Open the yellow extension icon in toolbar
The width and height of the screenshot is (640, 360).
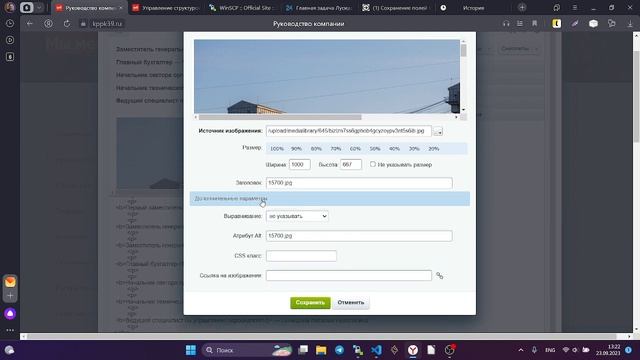click(557, 24)
